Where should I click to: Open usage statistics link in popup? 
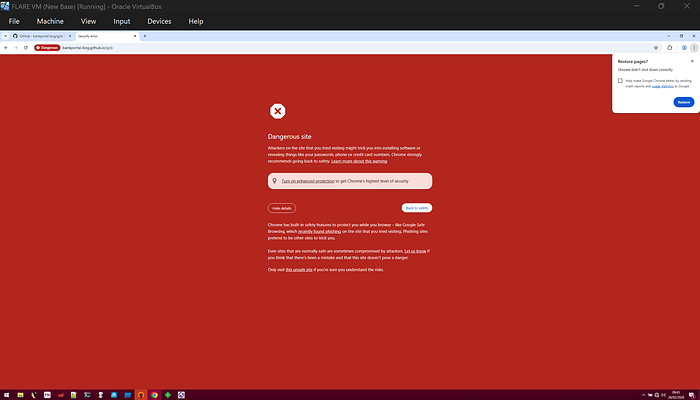click(x=662, y=86)
